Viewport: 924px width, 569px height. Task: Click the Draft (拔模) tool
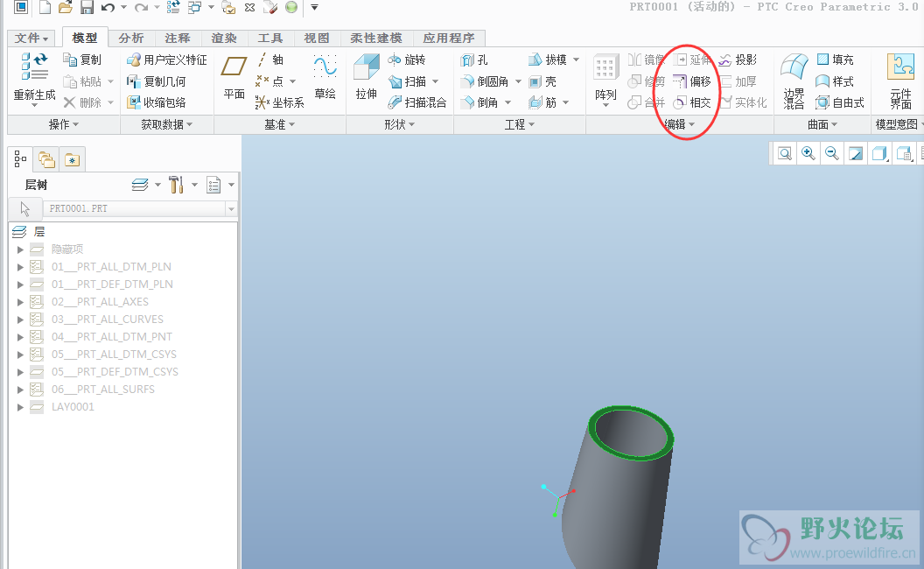[548, 60]
